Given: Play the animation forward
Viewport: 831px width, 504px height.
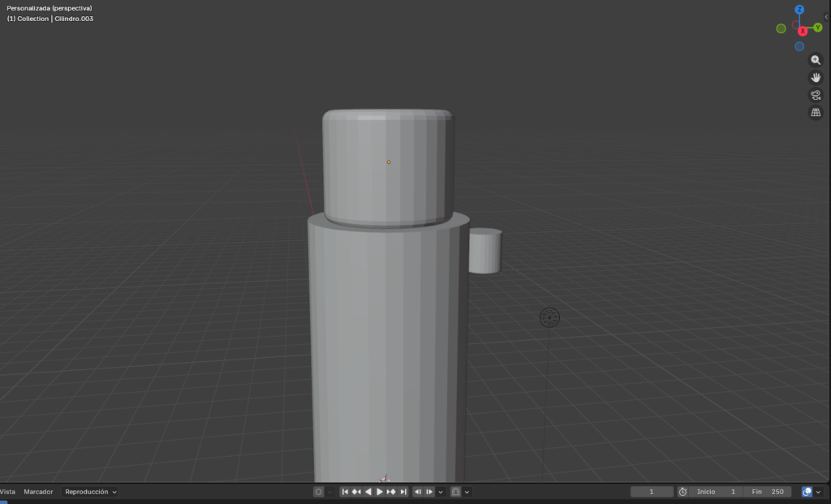Looking at the screenshot, I should coord(380,491).
